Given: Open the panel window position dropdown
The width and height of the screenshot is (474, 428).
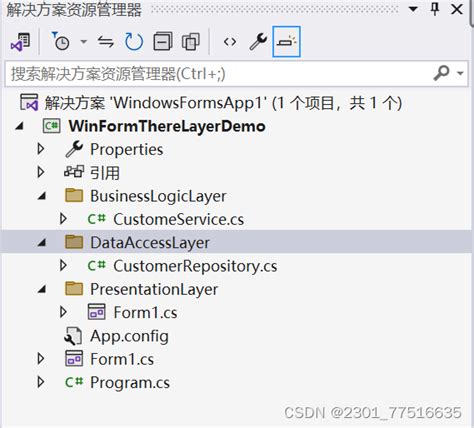Looking at the screenshot, I should pyautogui.click(x=413, y=9).
